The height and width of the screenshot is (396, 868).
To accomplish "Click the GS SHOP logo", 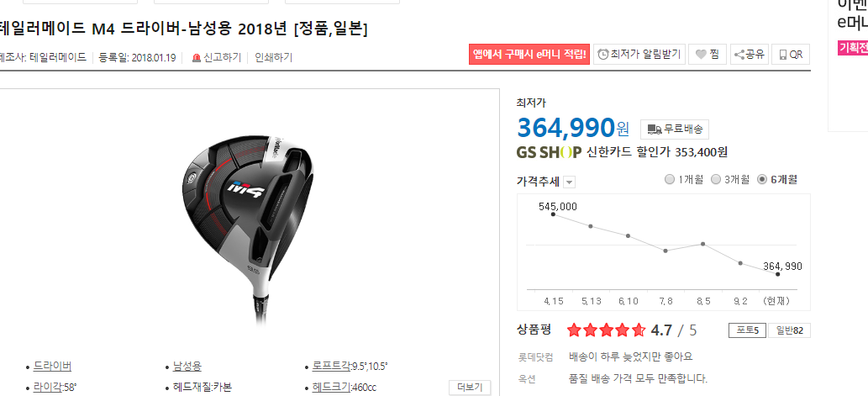I will pos(550,152).
